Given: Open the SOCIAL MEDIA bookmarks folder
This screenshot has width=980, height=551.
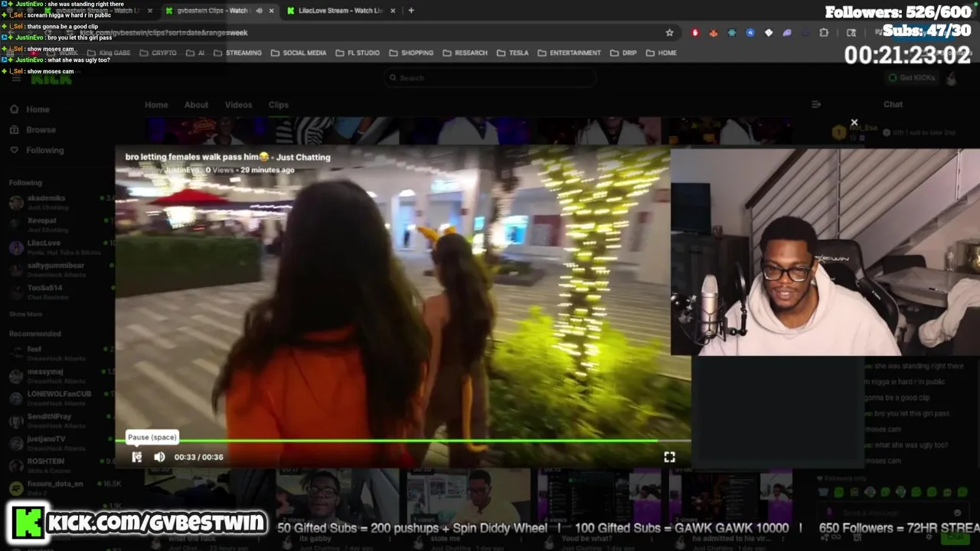Looking at the screenshot, I should [x=299, y=53].
